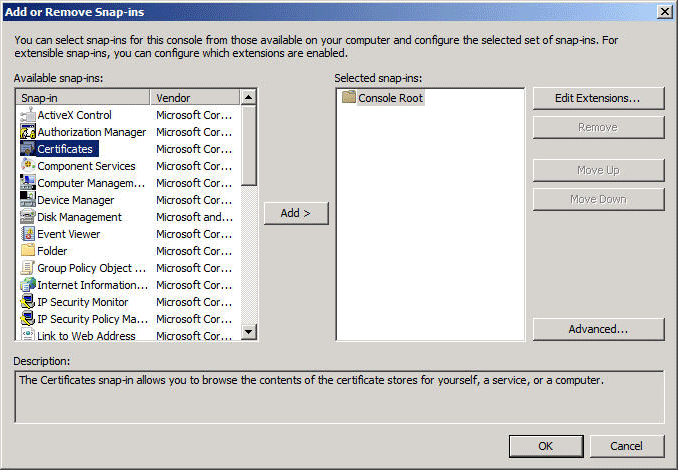Click the IP Security Policy Management icon
Screen dimensions: 678x470
click(x=28, y=319)
